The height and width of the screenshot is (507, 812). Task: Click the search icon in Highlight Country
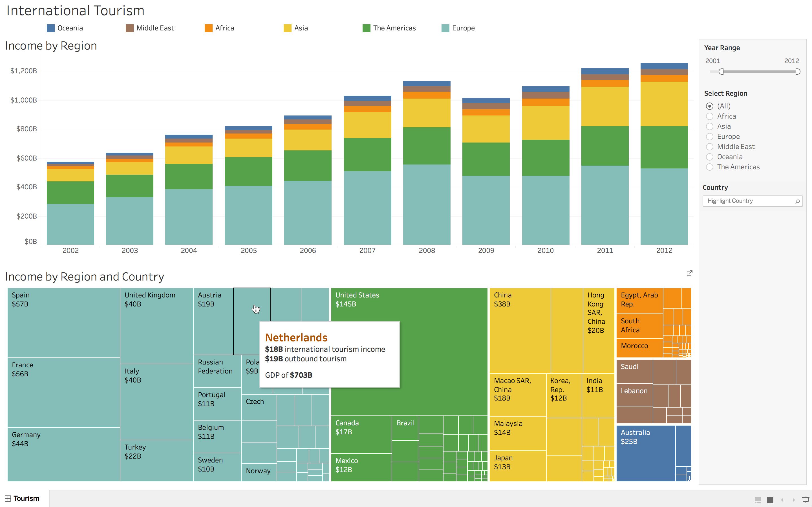point(798,201)
